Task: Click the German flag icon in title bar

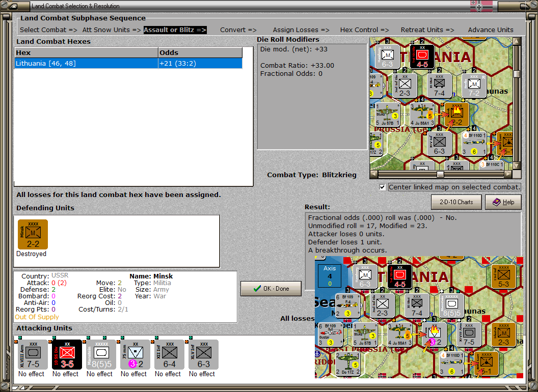Action: pyautogui.click(x=481, y=6)
